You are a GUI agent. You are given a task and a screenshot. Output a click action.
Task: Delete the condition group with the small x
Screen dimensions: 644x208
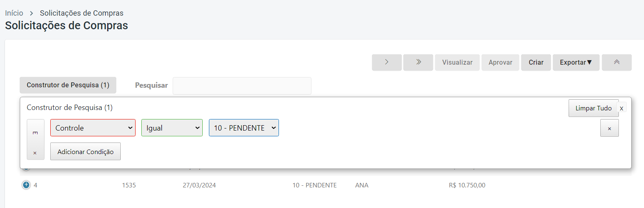(x=35, y=153)
